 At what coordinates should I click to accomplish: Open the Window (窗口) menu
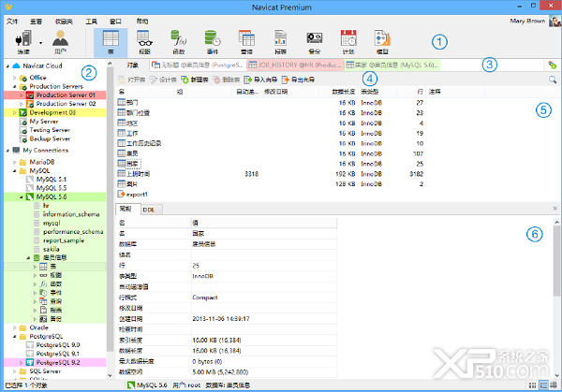[x=115, y=22]
